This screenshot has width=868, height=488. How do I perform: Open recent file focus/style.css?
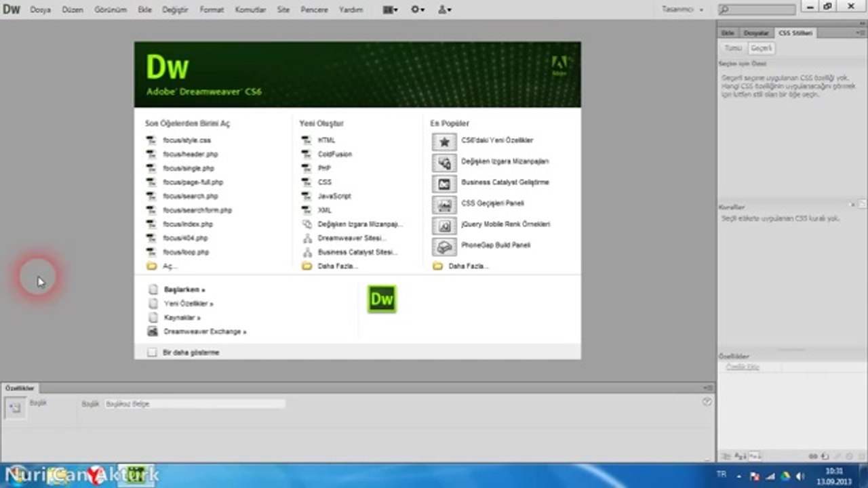(x=187, y=140)
